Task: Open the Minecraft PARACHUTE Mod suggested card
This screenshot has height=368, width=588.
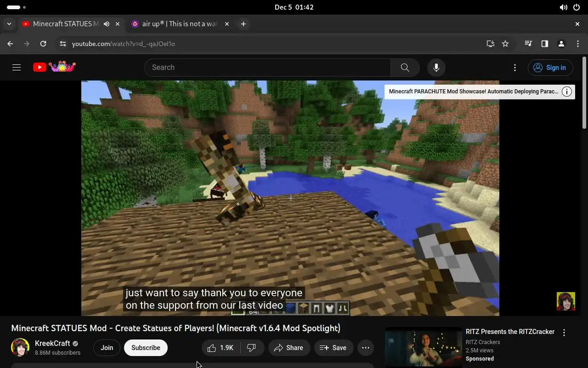Action: click(473, 92)
